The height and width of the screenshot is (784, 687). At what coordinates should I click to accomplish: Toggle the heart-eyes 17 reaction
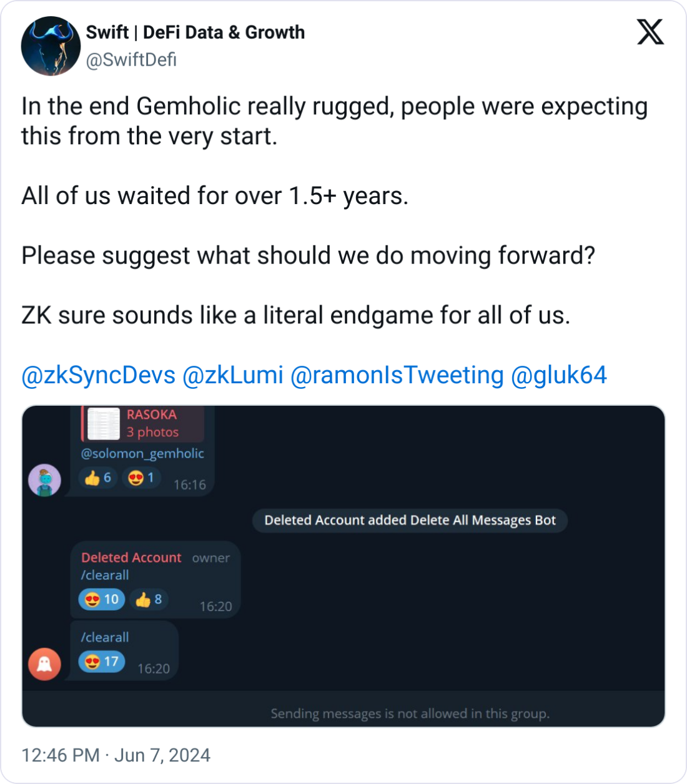point(102,662)
